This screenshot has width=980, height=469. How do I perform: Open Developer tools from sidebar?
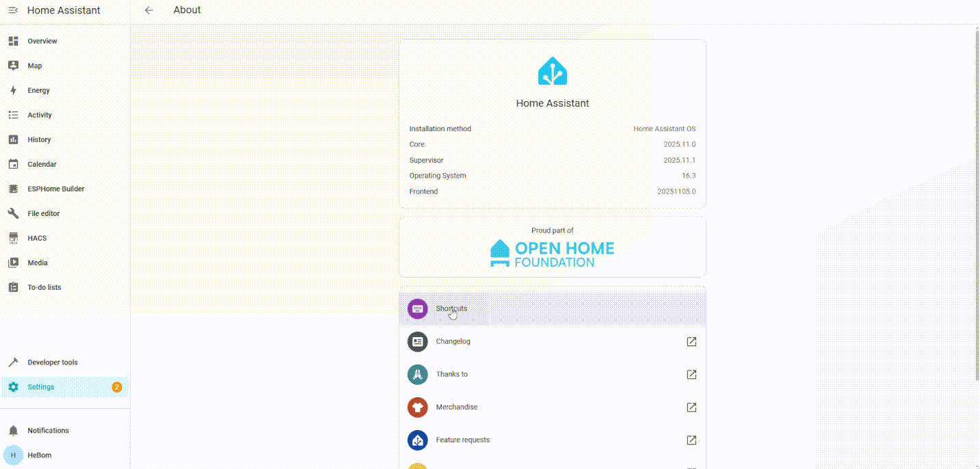(x=65, y=362)
